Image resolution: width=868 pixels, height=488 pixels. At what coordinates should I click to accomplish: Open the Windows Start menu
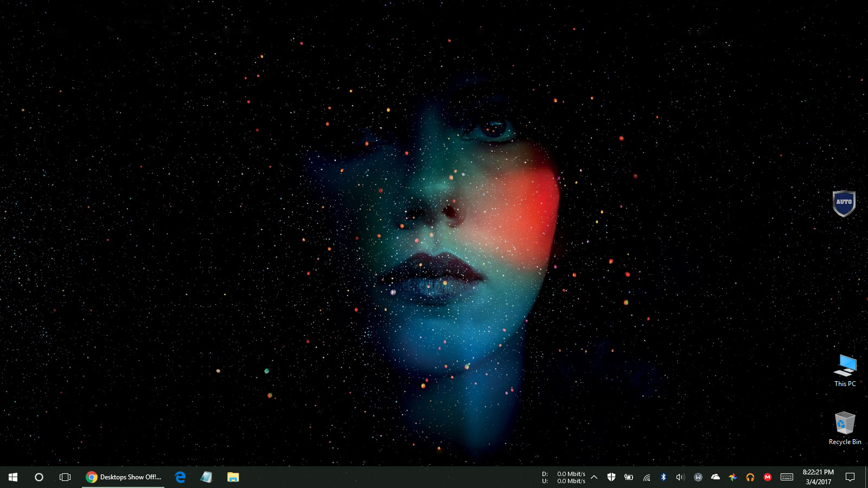click(x=13, y=477)
